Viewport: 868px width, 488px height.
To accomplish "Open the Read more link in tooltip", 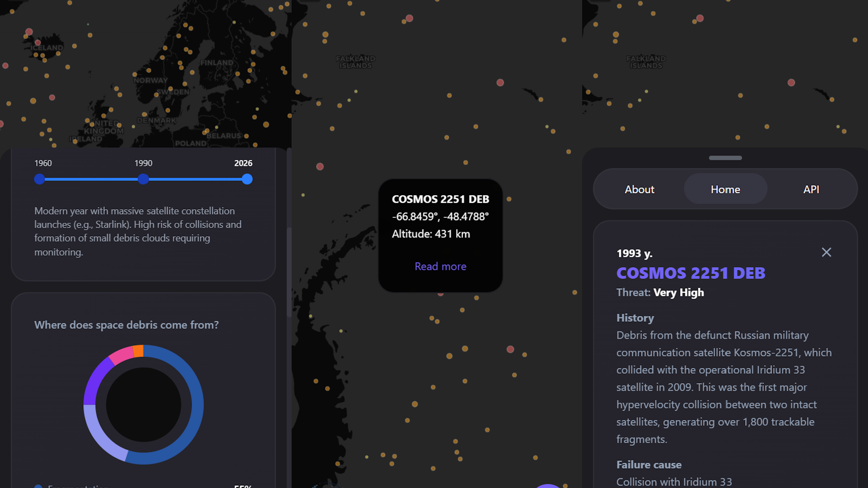I will pyautogui.click(x=440, y=266).
